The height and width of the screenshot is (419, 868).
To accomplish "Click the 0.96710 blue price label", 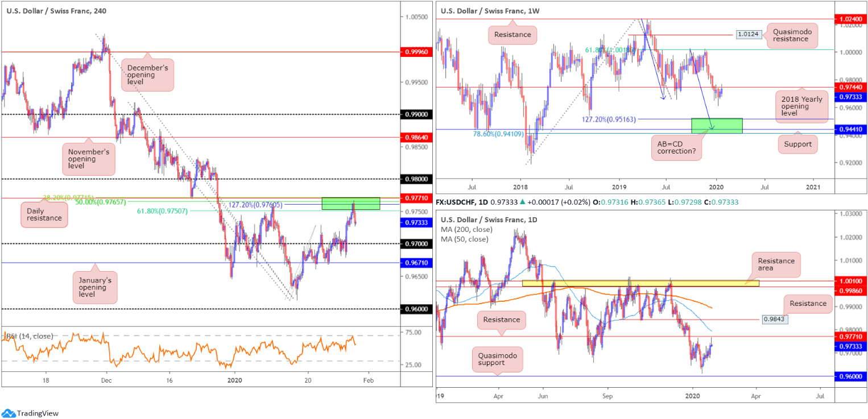I will click(x=416, y=263).
